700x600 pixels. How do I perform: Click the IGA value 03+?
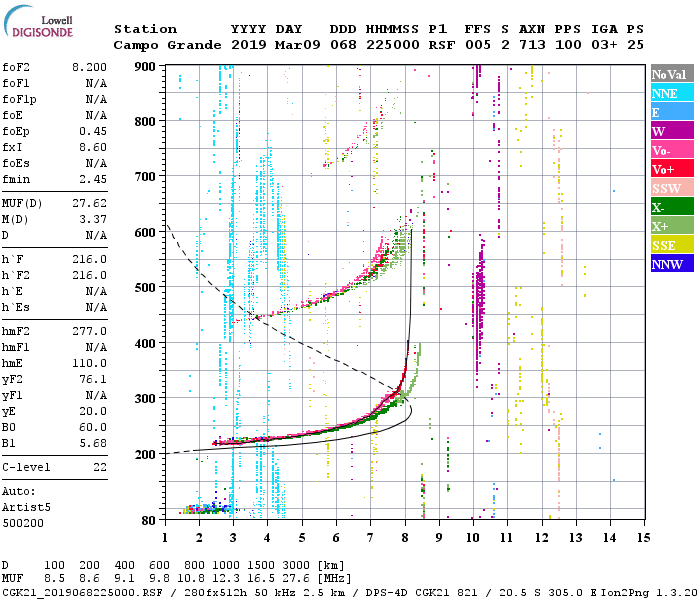604,45
